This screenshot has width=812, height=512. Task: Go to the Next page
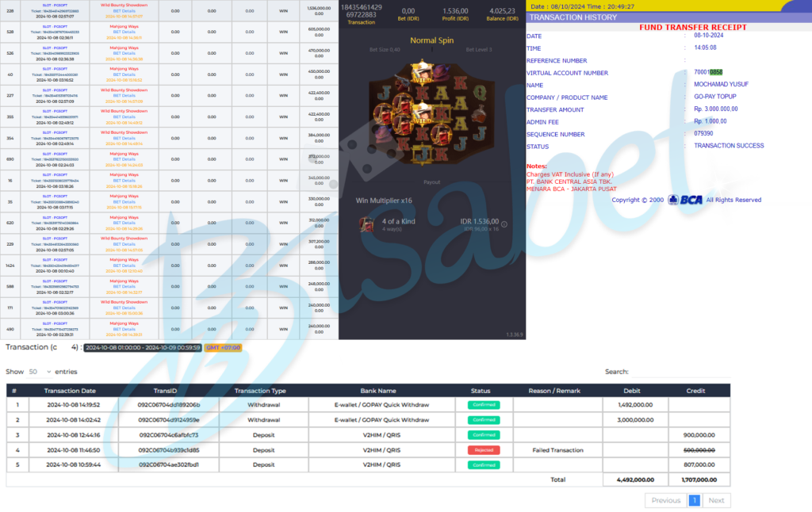pos(716,500)
